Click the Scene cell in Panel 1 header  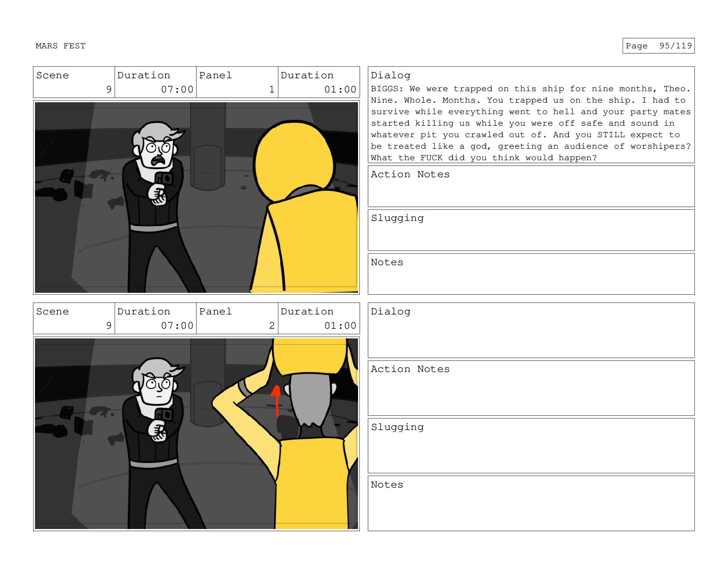point(74,82)
